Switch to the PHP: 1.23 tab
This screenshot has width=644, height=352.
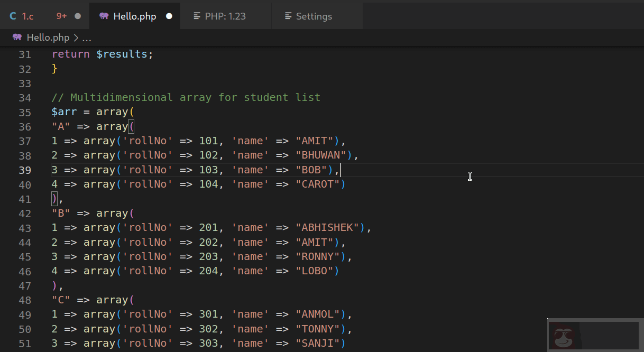click(x=224, y=16)
